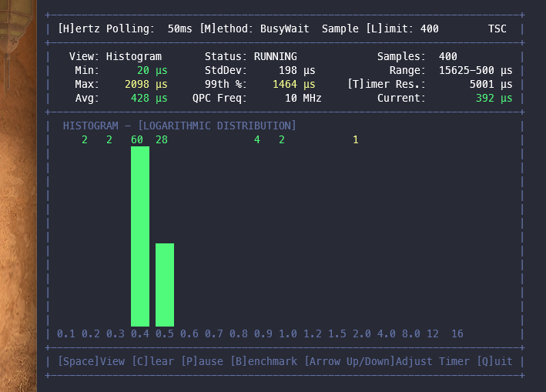Click the [P]ause shortcut
Screen dimensions: 546x392
click(x=203, y=361)
